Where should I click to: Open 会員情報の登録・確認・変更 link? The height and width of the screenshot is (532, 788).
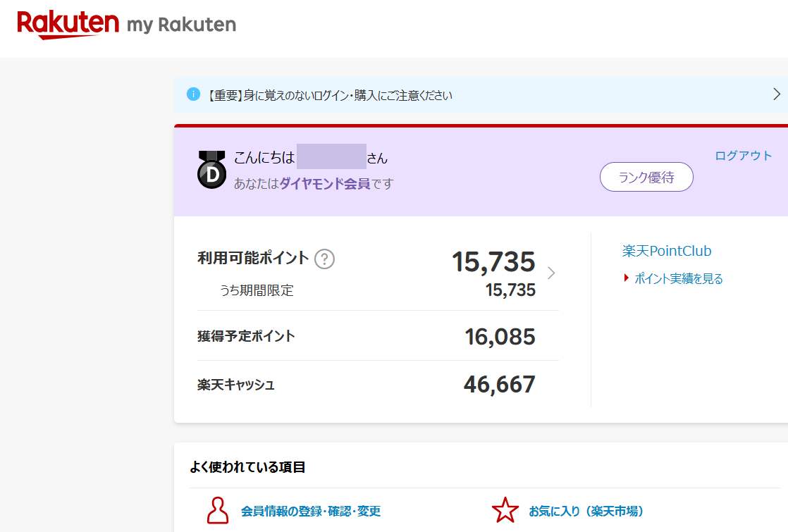point(311,512)
